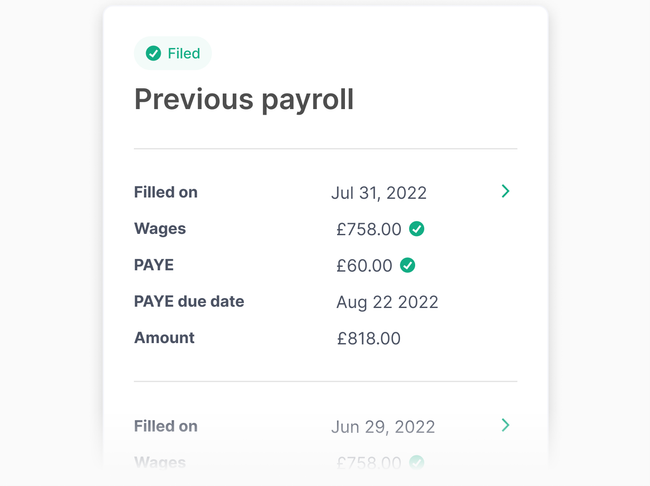
Task: Click the Amount label
Action: [x=164, y=338]
